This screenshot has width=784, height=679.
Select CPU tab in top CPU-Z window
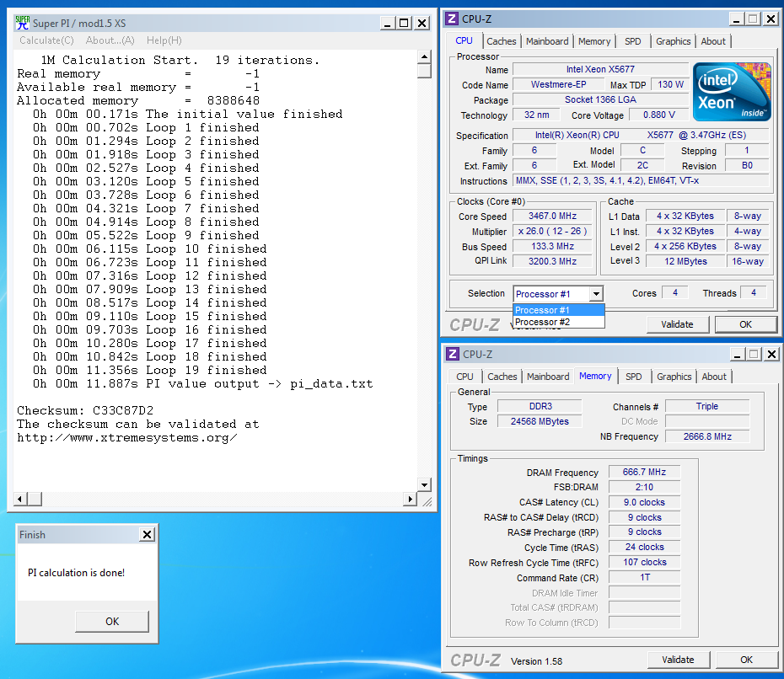pyautogui.click(x=464, y=41)
